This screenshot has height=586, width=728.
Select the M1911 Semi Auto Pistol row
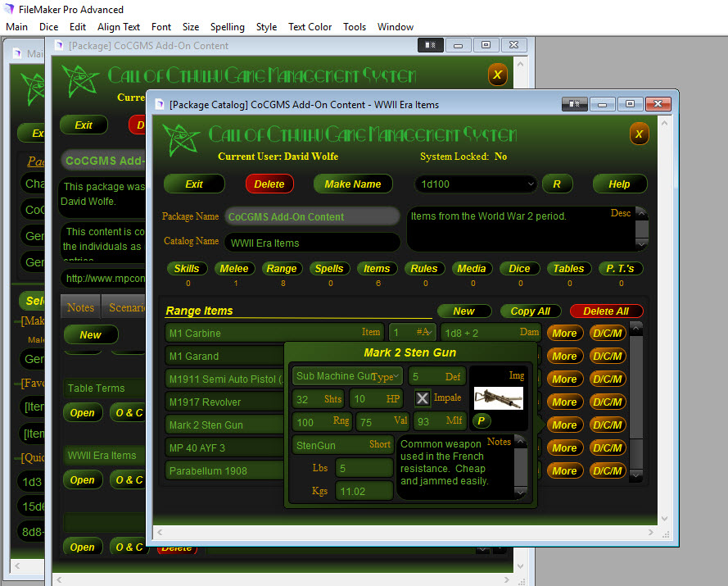point(224,379)
